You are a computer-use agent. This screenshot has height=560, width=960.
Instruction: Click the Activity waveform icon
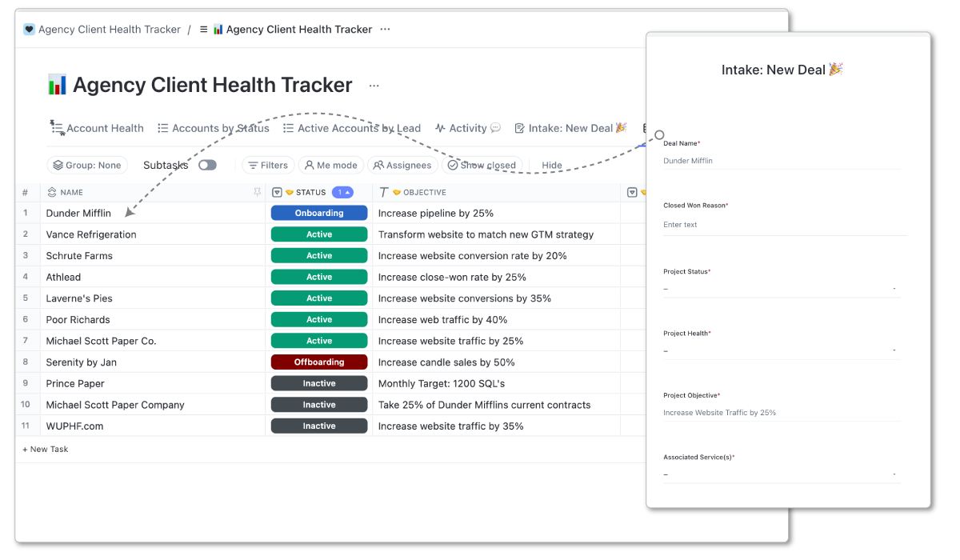(439, 128)
